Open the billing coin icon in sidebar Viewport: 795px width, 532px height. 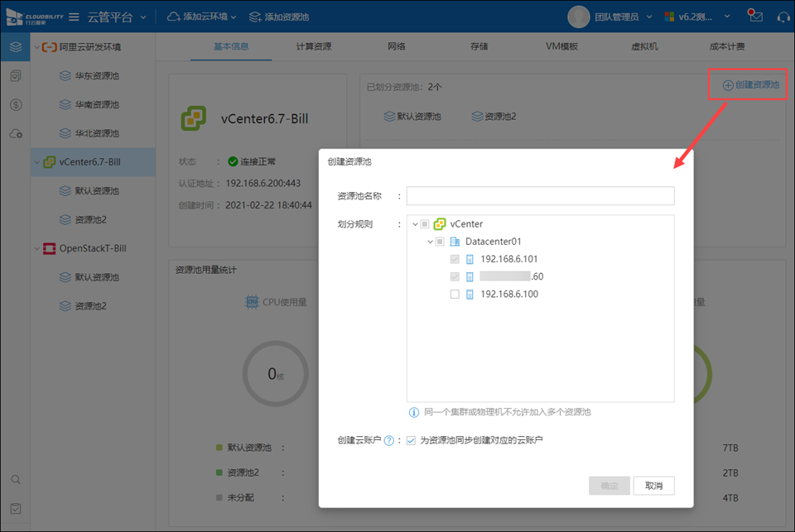[x=16, y=105]
